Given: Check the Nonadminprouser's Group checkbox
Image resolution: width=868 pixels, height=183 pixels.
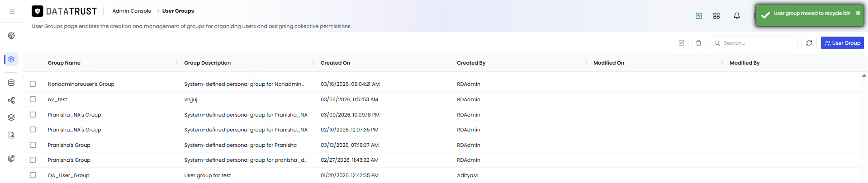Looking at the screenshot, I should coord(33,84).
